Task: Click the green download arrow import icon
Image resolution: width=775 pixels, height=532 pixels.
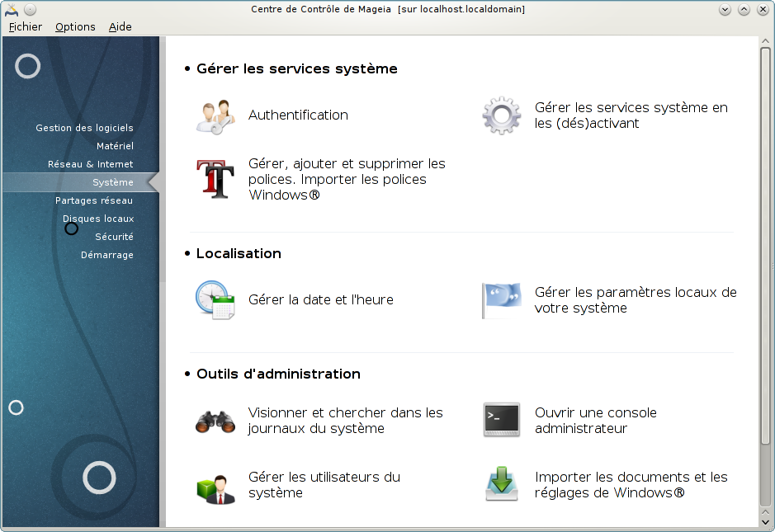Action: tap(502, 484)
